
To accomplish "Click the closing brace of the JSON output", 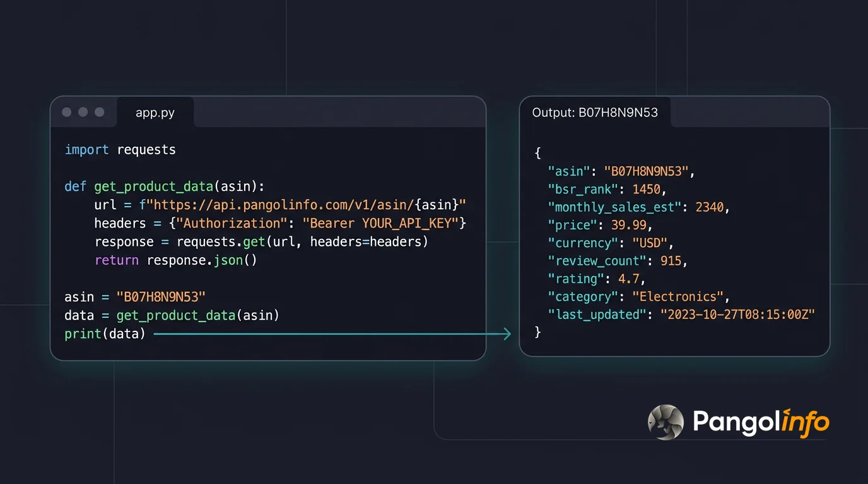I will point(537,332).
